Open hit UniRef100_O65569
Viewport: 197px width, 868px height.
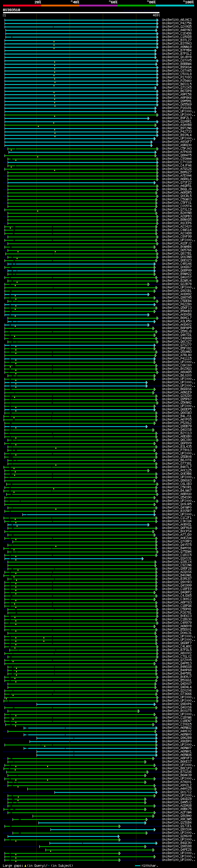[177, 104]
